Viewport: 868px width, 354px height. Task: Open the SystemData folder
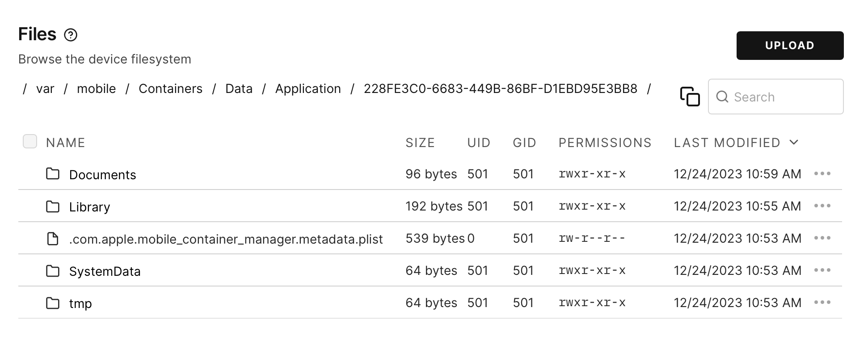pyautogui.click(x=105, y=271)
